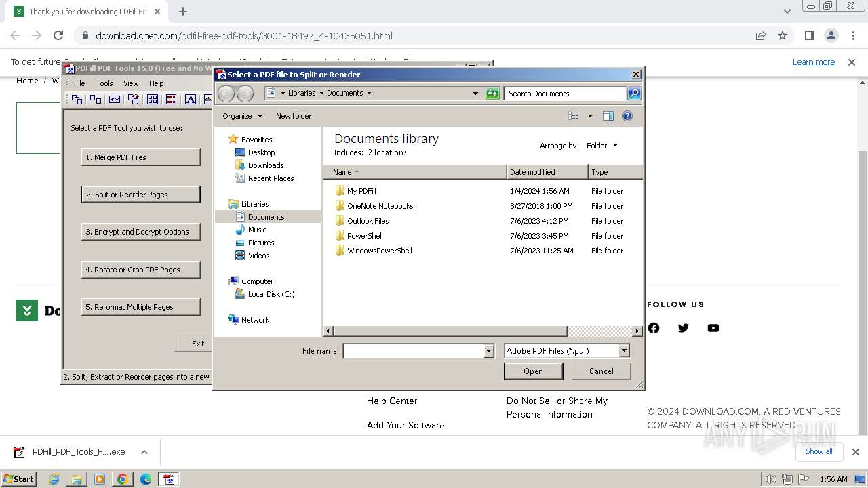This screenshot has height=488, width=868.
Task: Open Chrome side panel icon
Action: [x=810, y=36]
